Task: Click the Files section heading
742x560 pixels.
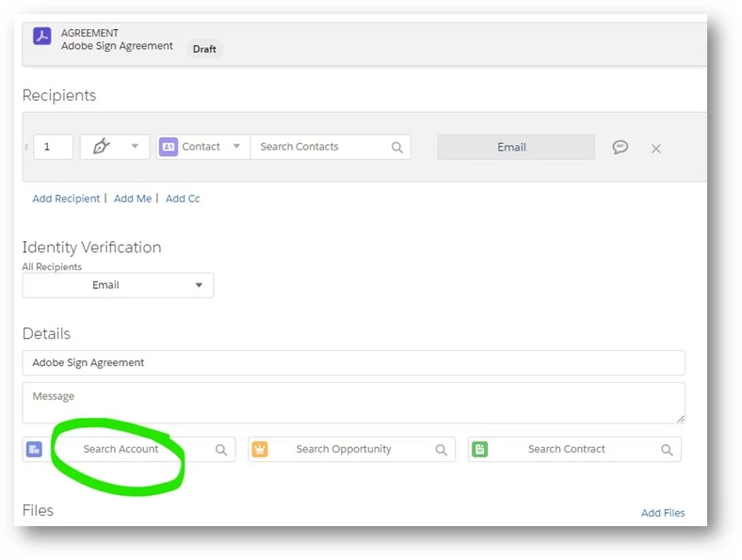Action: [38, 510]
